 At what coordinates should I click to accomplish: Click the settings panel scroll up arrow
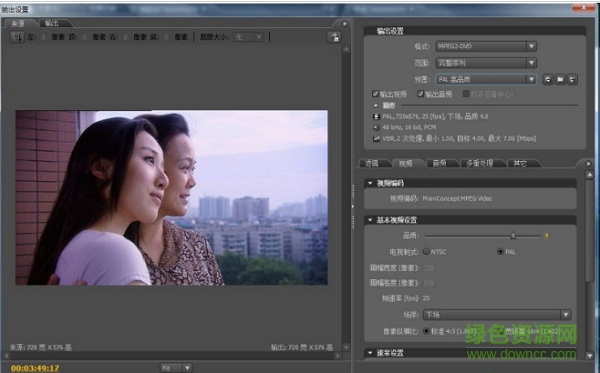pyautogui.click(x=590, y=174)
